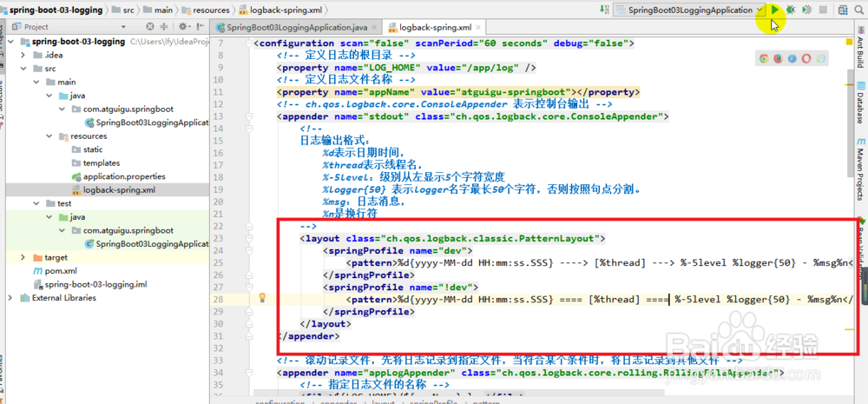Build project using green arrow make icon
Image resolution: width=868 pixels, height=404 pixels.
[603, 10]
